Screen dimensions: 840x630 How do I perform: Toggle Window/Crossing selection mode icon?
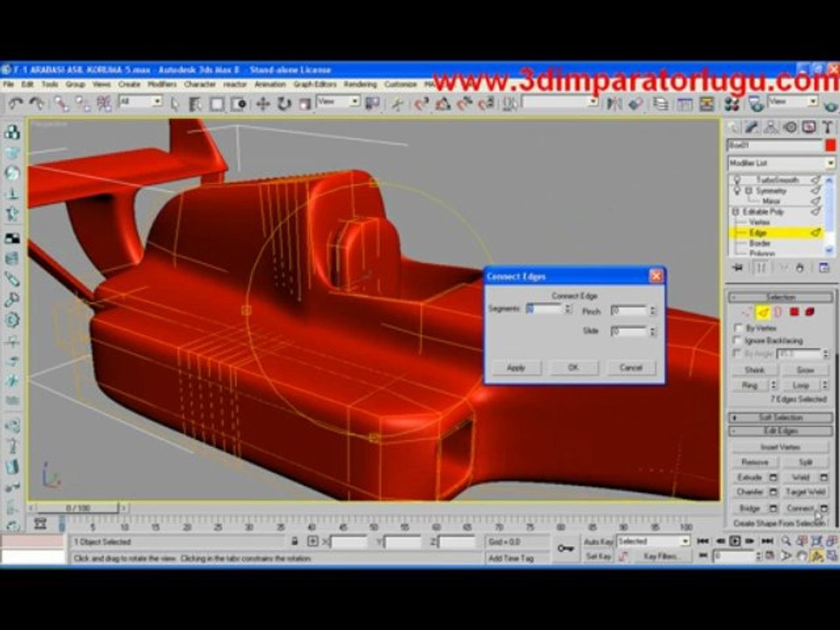pos(238,103)
